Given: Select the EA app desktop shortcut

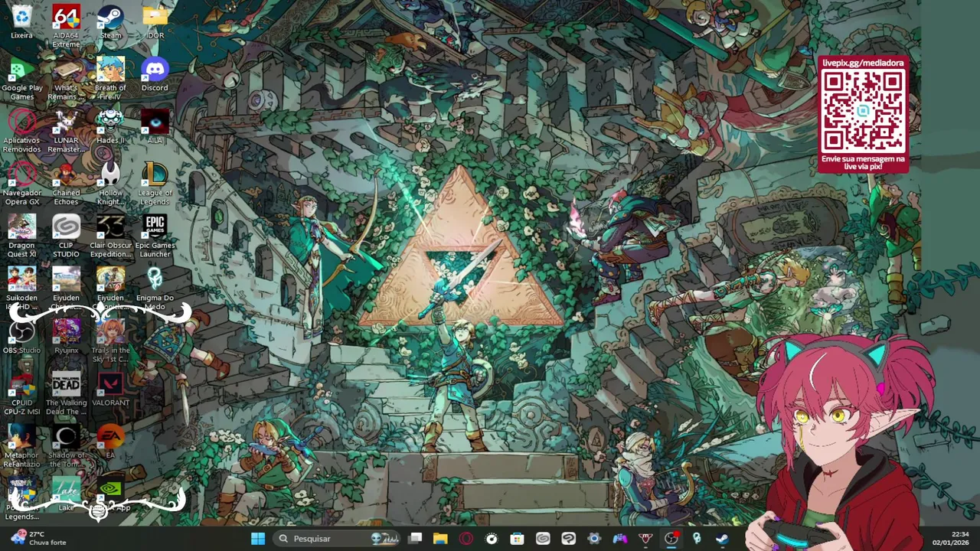Looking at the screenshot, I should (x=110, y=442).
